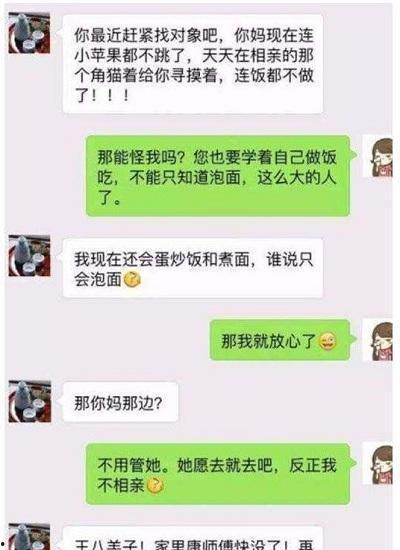
Task: Select the partial '家里康师傅快没了' message
Action: click(x=193, y=538)
